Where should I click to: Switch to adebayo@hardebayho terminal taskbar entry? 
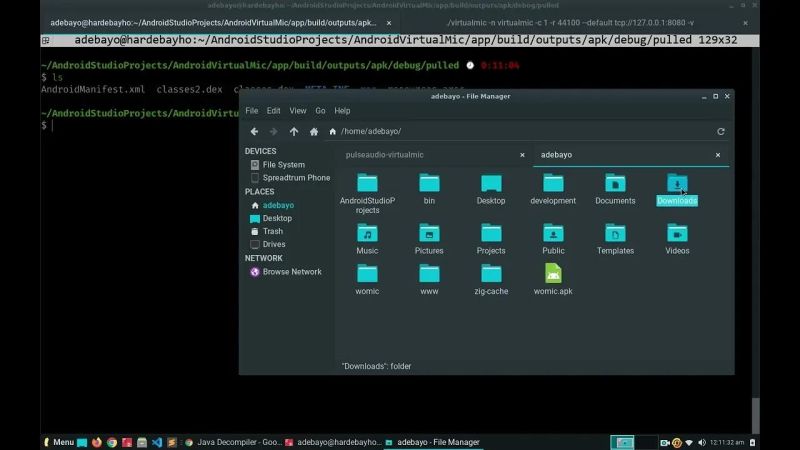(x=333, y=442)
